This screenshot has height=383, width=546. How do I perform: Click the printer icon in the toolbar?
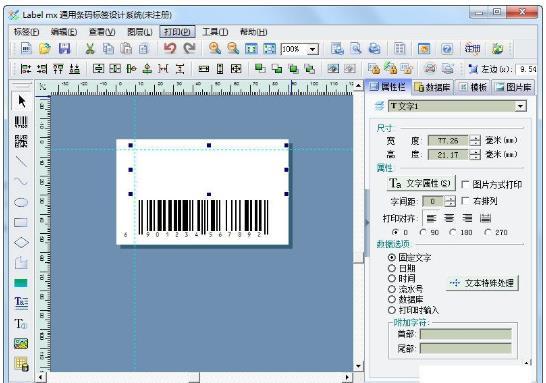point(375,49)
